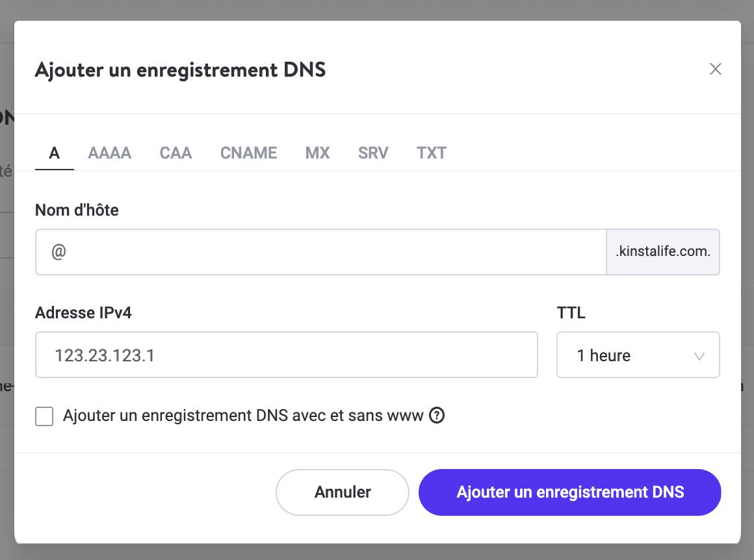
Task: Close the DNS record dialog
Action: (x=716, y=68)
